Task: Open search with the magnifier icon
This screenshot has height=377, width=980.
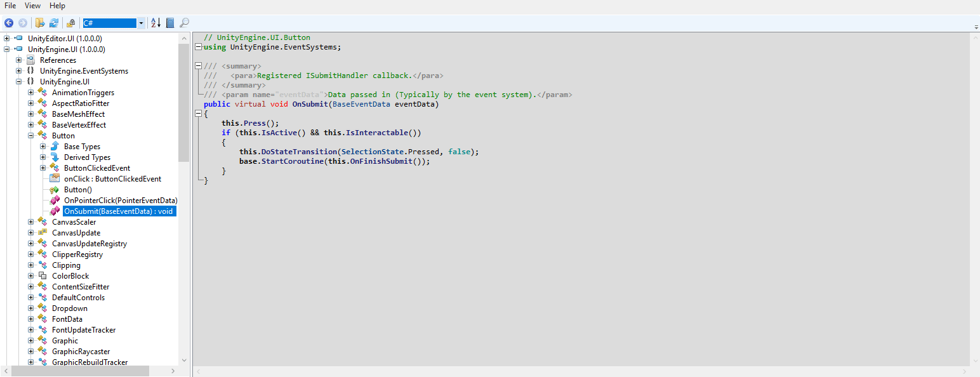Action: [x=185, y=23]
